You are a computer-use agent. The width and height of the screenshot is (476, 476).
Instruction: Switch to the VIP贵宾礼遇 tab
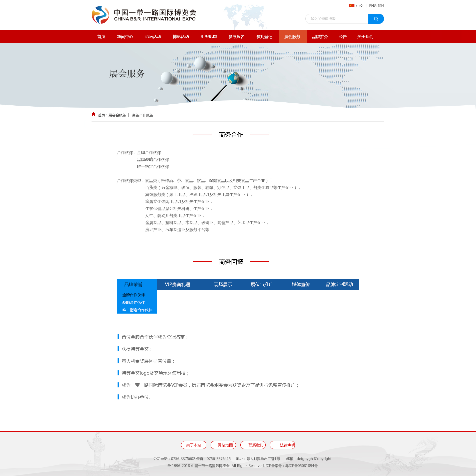pyautogui.click(x=177, y=284)
